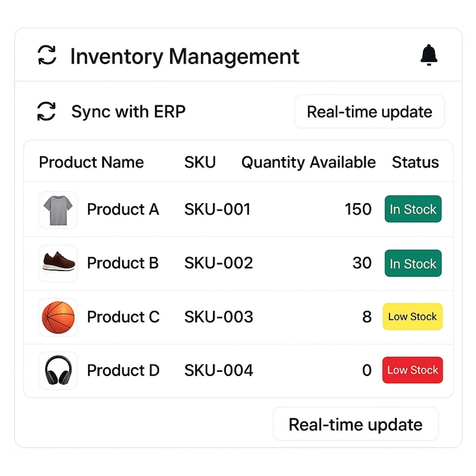Click the sync icon next to Sync with ERP
The image size is (476, 476).
click(46, 112)
